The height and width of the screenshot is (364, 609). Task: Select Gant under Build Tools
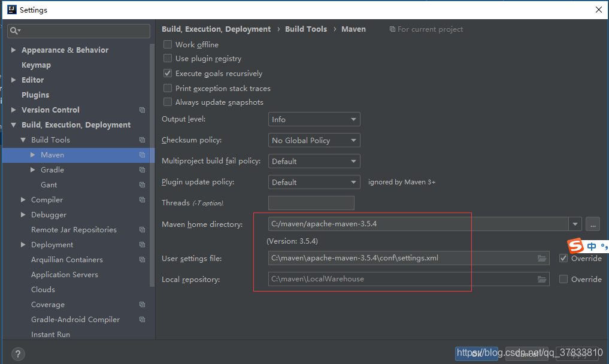(x=49, y=185)
